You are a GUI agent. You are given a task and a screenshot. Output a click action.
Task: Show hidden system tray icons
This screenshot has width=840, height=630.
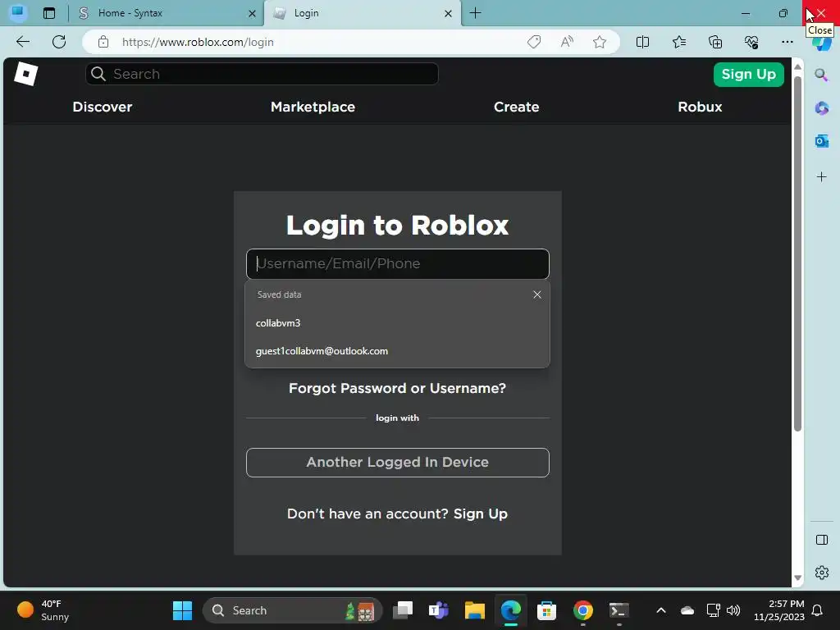click(x=661, y=610)
